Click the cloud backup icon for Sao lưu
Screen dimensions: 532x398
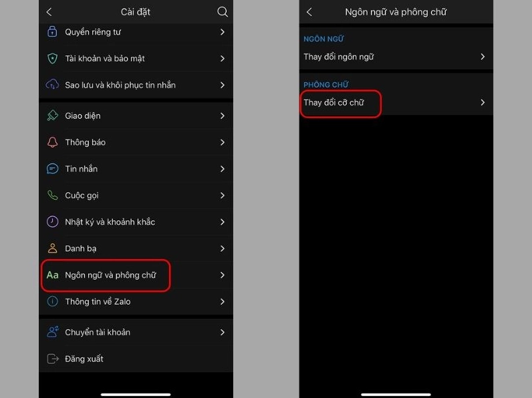(52, 84)
